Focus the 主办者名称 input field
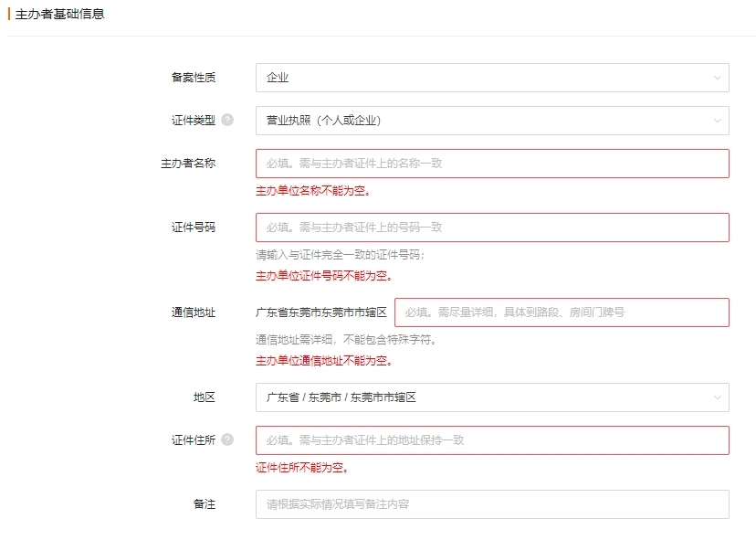This screenshot has height=540, width=756. (x=491, y=164)
